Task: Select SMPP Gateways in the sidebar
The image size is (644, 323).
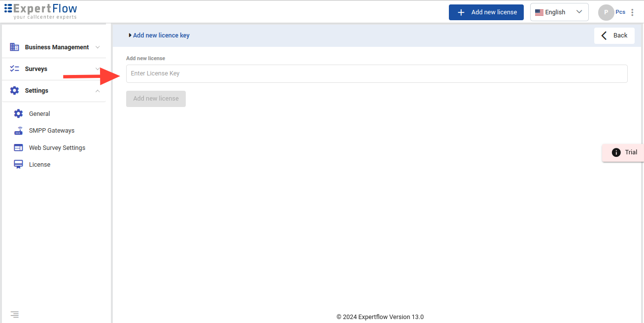Action: tap(52, 131)
